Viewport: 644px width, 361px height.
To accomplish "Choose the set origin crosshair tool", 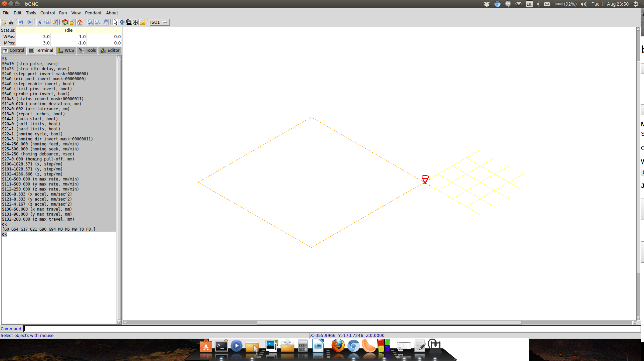I will [x=136, y=22].
